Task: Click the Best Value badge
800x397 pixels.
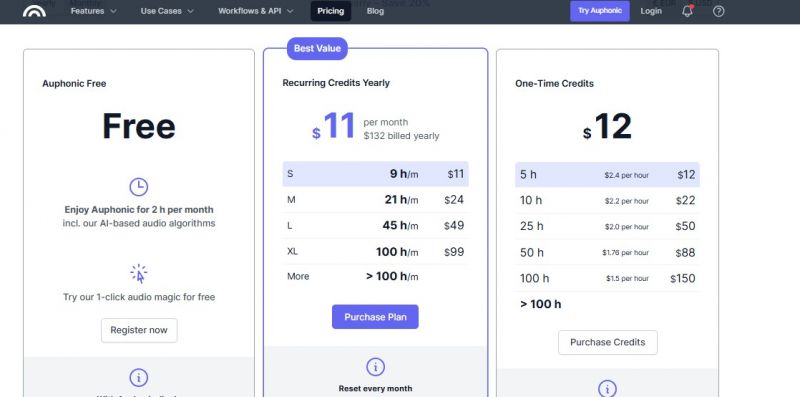Action: click(317, 48)
